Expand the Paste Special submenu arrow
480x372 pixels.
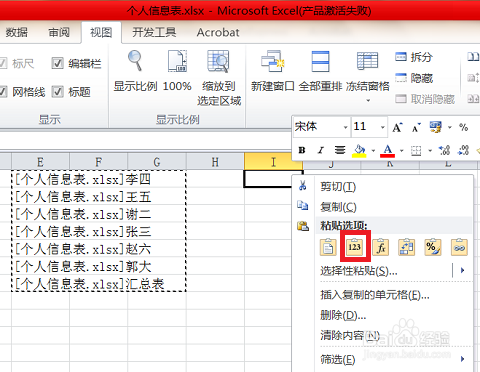[x=462, y=270]
